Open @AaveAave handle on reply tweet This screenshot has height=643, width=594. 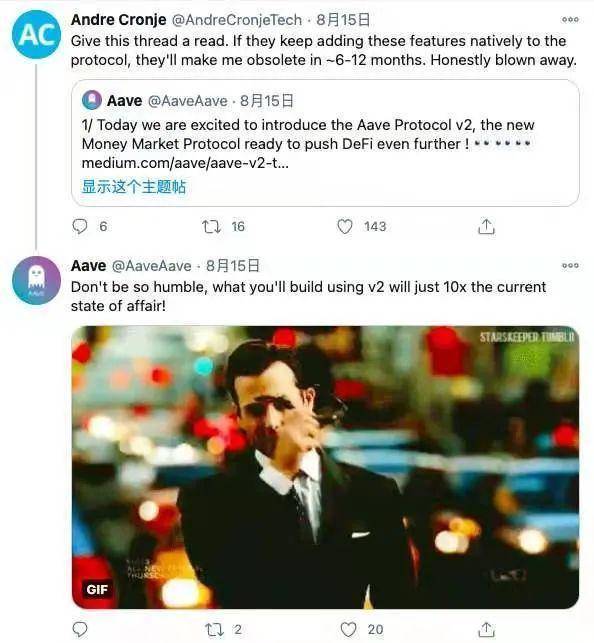pyautogui.click(x=152, y=266)
